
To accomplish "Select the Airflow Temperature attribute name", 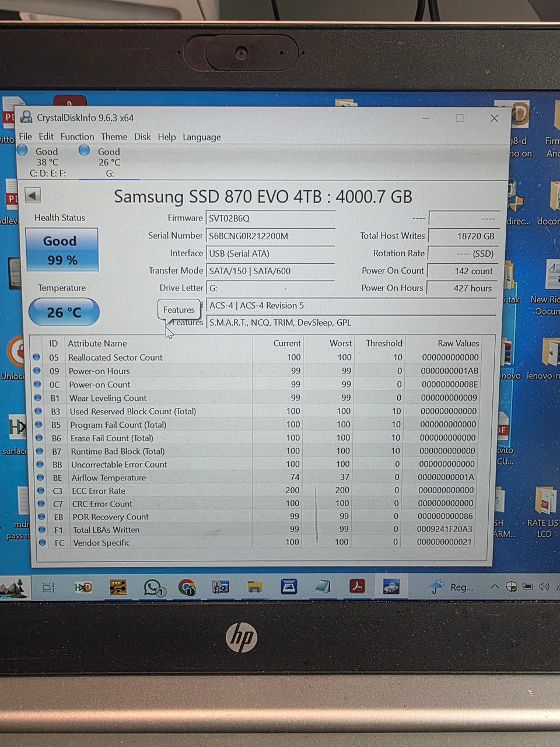I will point(109,477).
